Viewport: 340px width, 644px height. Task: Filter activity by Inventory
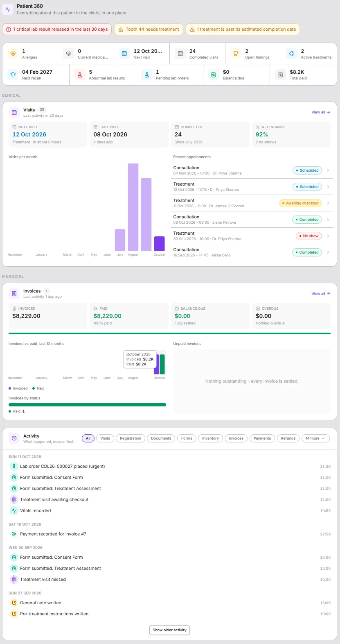coord(210,438)
